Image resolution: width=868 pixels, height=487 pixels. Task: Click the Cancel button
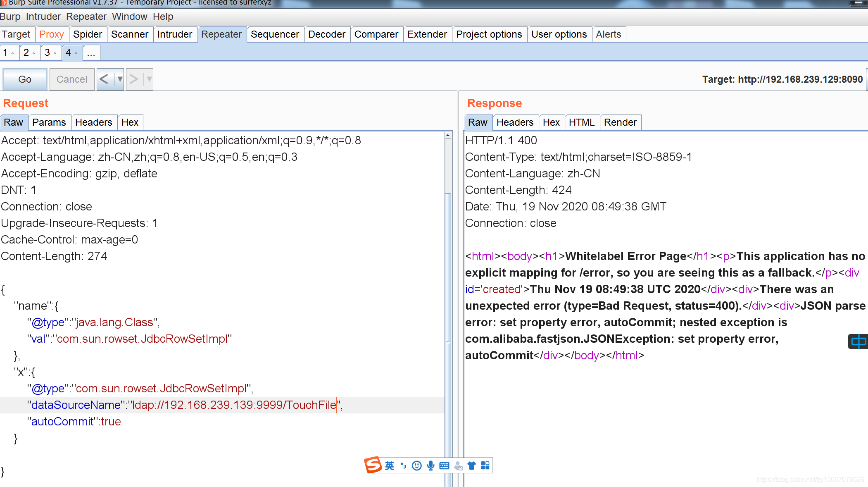click(72, 79)
